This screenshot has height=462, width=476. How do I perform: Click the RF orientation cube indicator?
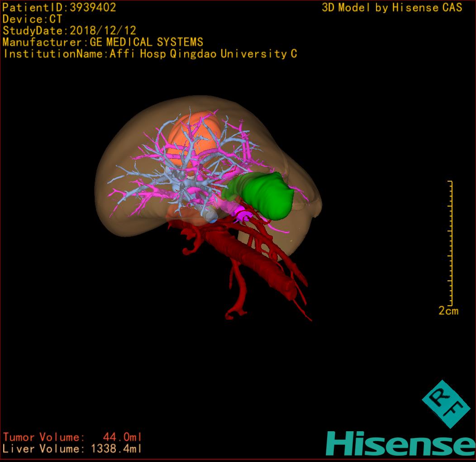point(446,404)
